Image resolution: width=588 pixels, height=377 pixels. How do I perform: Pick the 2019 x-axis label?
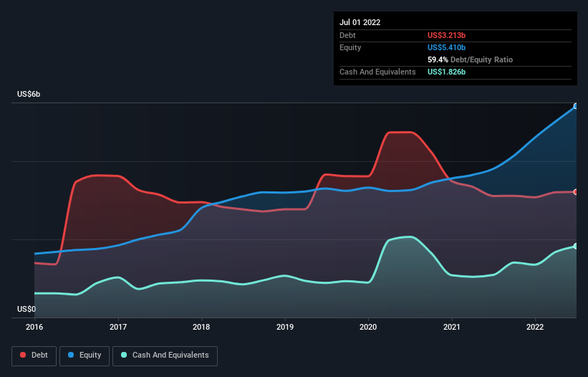click(285, 327)
